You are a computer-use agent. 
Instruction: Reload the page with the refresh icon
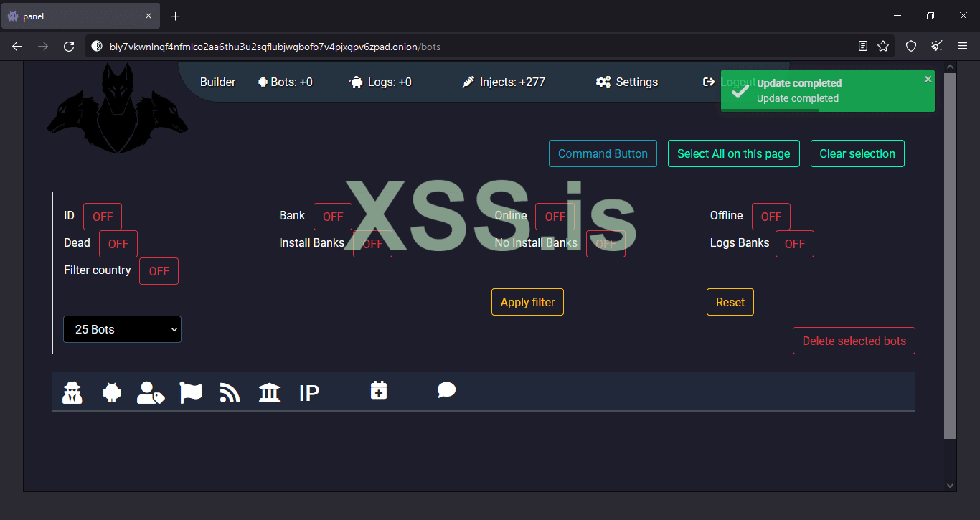tap(69, 47)
